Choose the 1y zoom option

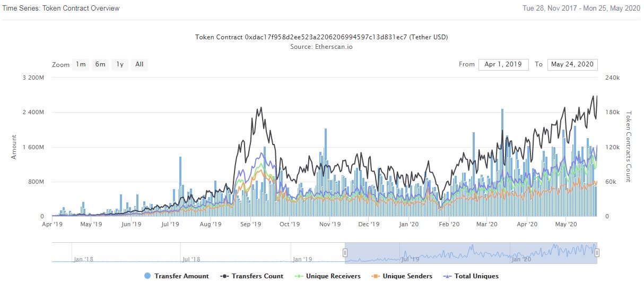[120, 64]
